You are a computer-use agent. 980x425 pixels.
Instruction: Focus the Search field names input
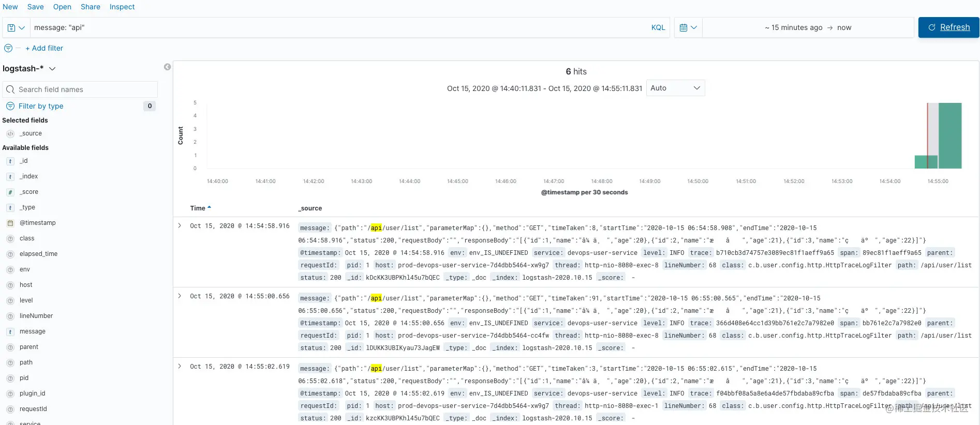tap(80, 89)
